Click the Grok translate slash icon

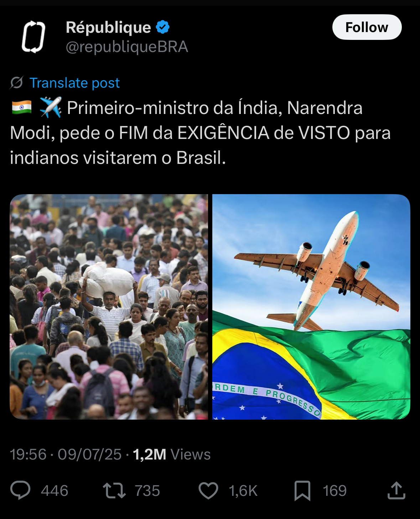pyautogui.click(x=16, y=83)
